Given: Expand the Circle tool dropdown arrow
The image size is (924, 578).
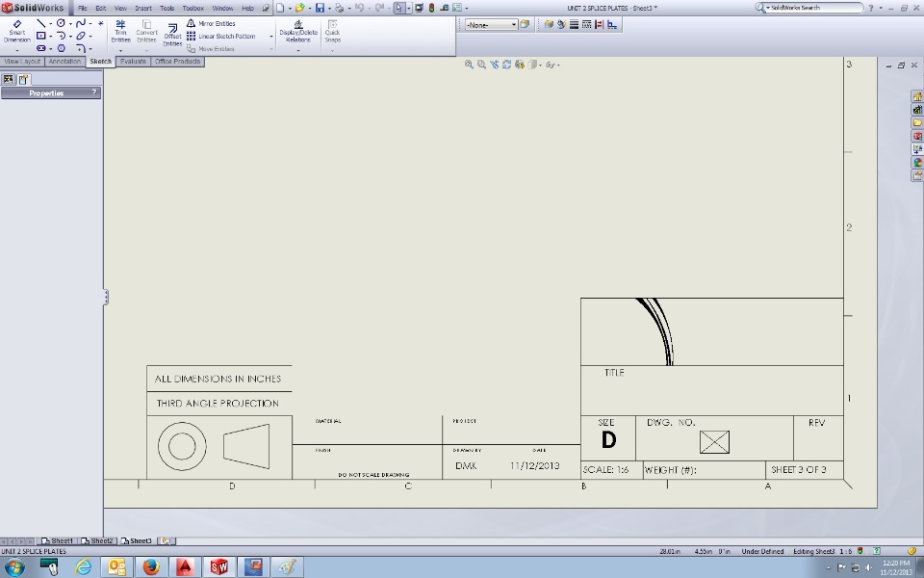Looking at the screenshot, I should coord(70,23).
